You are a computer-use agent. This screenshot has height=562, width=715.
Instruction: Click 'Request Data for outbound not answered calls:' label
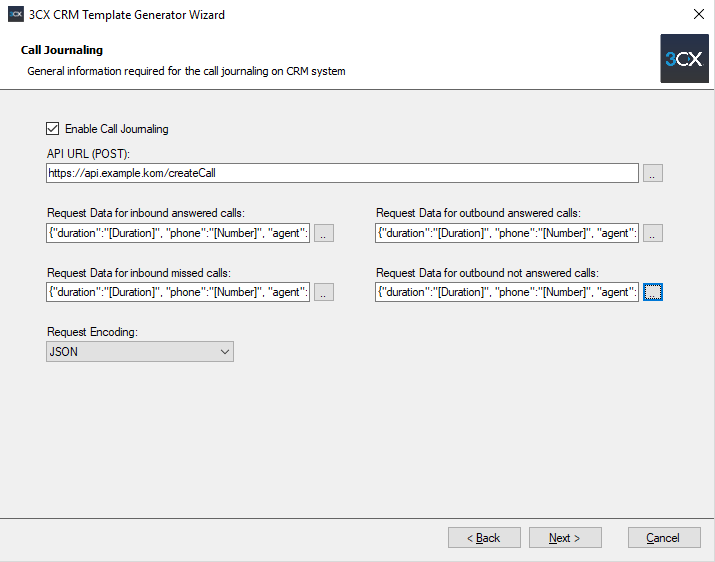coord(487,273)
